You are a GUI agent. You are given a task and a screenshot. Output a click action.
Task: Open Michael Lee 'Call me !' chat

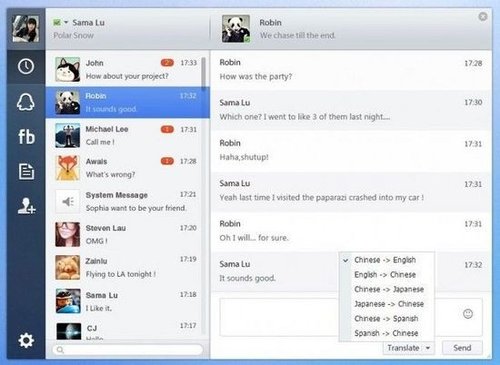point(127,135)
